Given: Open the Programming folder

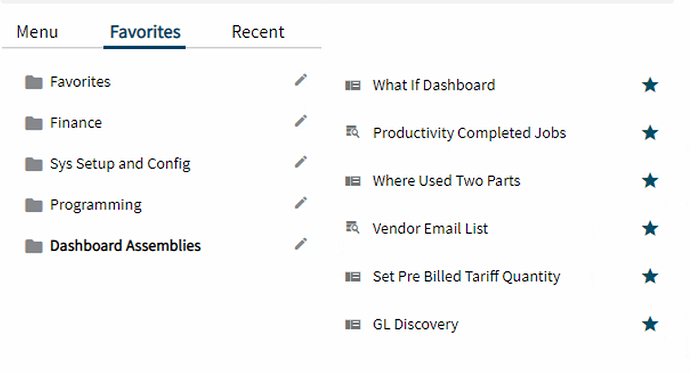Looking at the screenshot, I should point(96,205).
